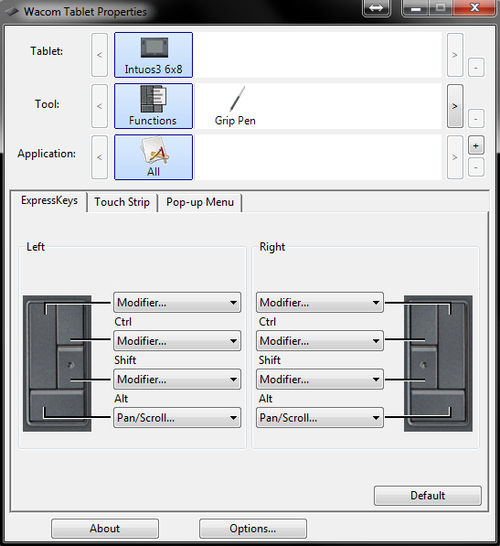The height and width of the screenshot is (546, 500).
Task: Open the Left Ctrl Modifier dropdown
Action: coord(177,302)
